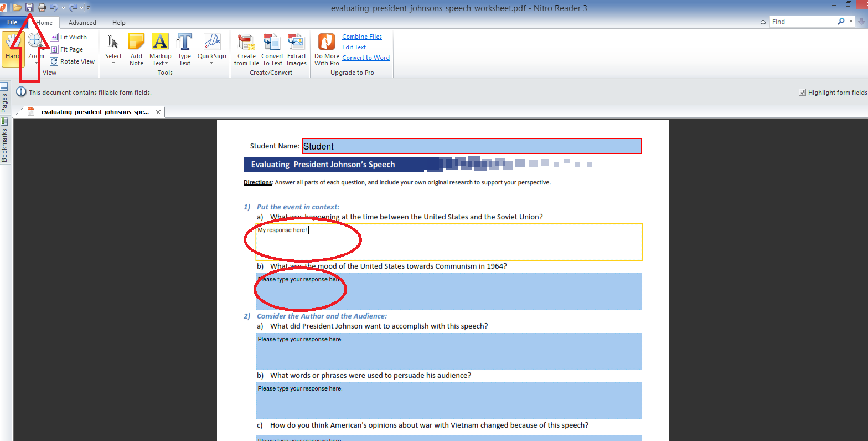Customize the Quick Access Toolbar dropdown
The height and width of the screenshot is (441, 868).
(88, 8)
